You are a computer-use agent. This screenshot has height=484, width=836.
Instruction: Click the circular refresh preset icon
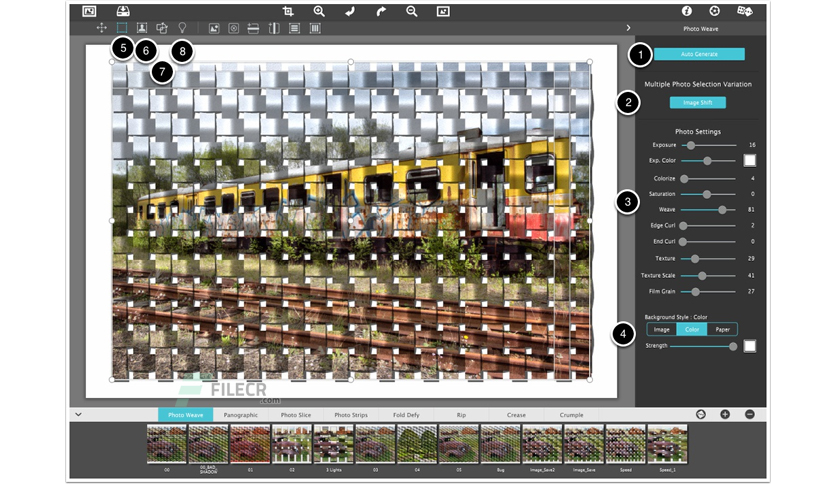pos(701,414)
